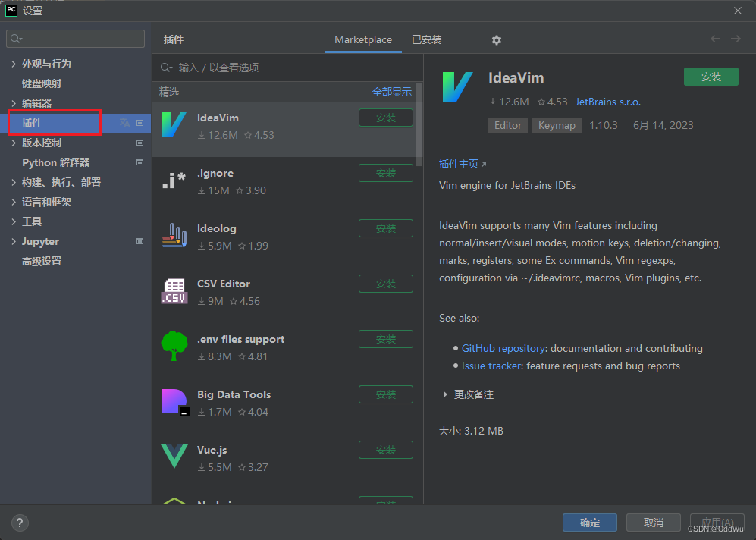Screen dimensions: 756x540
Task: Click the settings search input field
Action: pyautogui.click(x=75, y=39)
